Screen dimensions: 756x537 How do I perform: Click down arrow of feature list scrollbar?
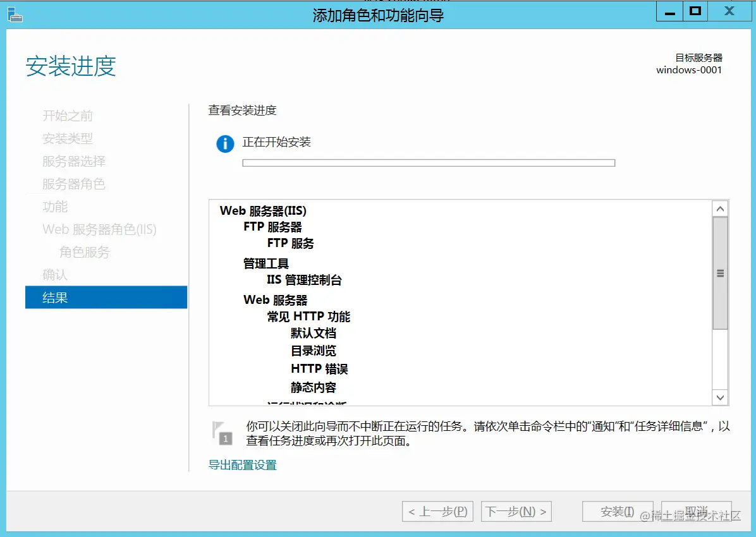pos(720,397)
